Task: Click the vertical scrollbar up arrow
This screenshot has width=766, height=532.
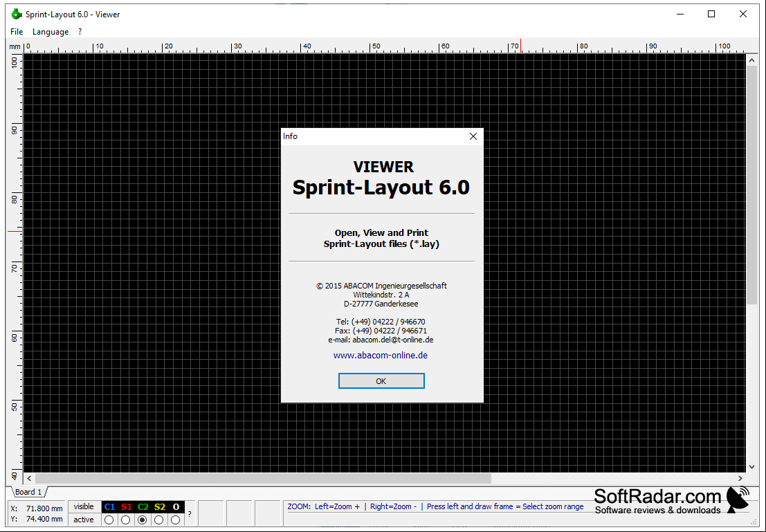Action: tap(751, 60)
